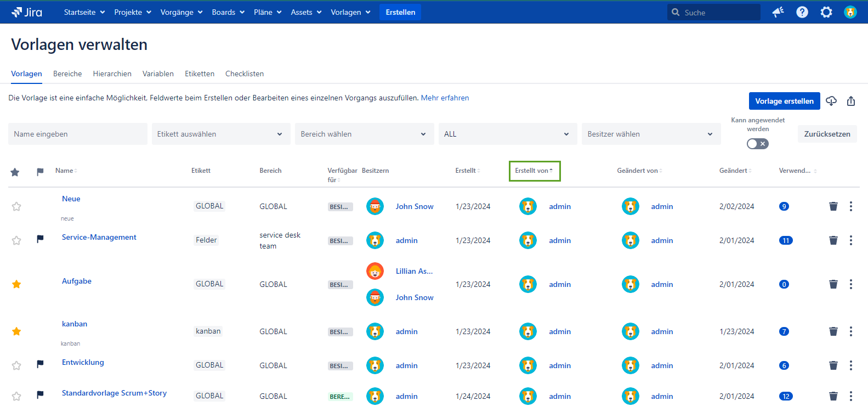Screen dimensions: 868x406
Task: Click the 'Vorlage erstellen' button
Action: 784,101
